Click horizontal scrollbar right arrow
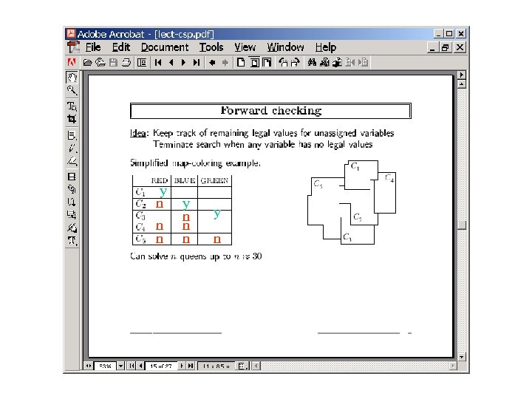Screen dimensions: 532x399 point(453,366)
